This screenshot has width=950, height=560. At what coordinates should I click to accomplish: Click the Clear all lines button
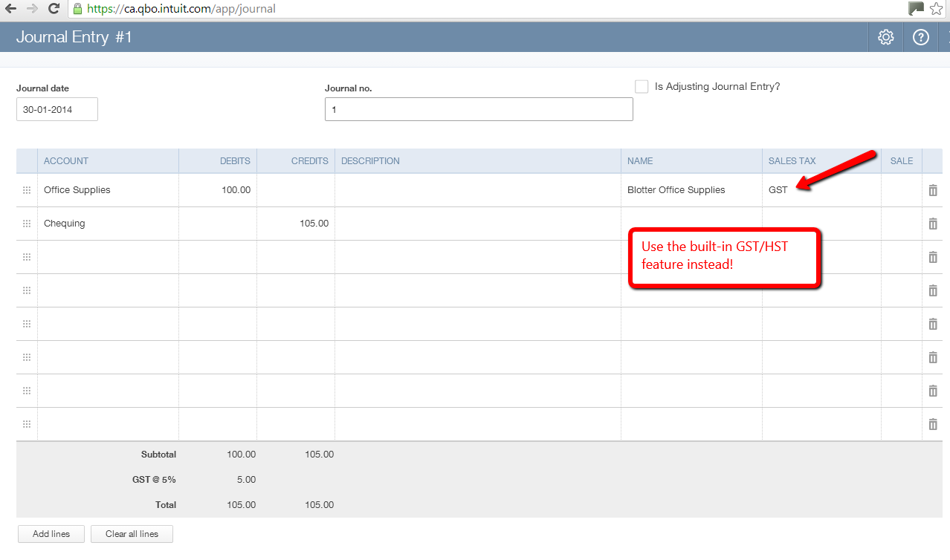[132, 534]
